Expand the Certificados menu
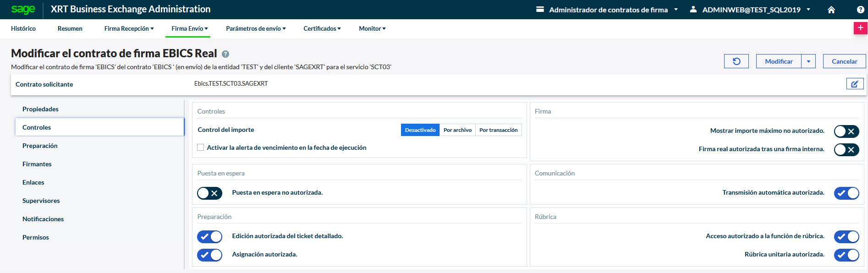Image resolution: width=868 pixels, height=273 pixels. pos(322,28)
